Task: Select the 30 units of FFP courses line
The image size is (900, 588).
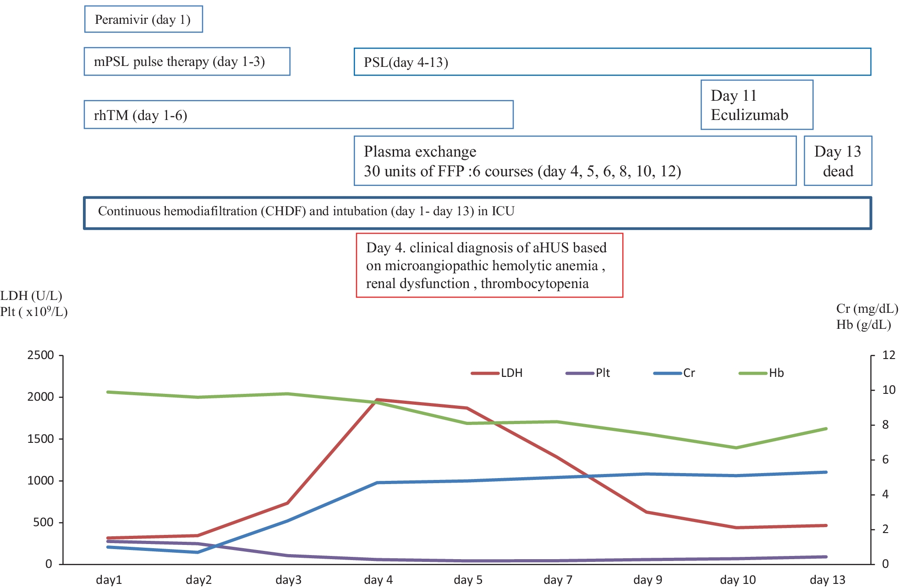Action: coord(522,171)
